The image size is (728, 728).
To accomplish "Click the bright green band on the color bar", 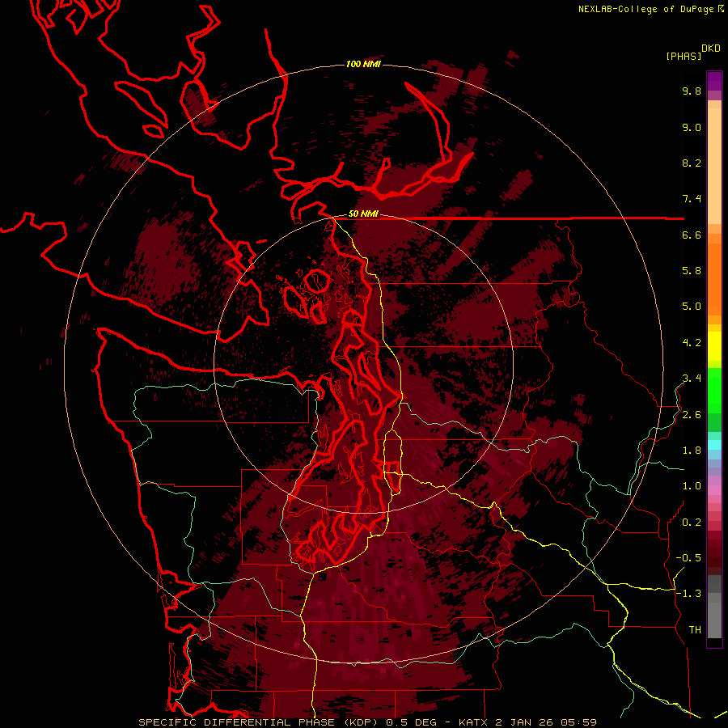I will click(714, 390).
